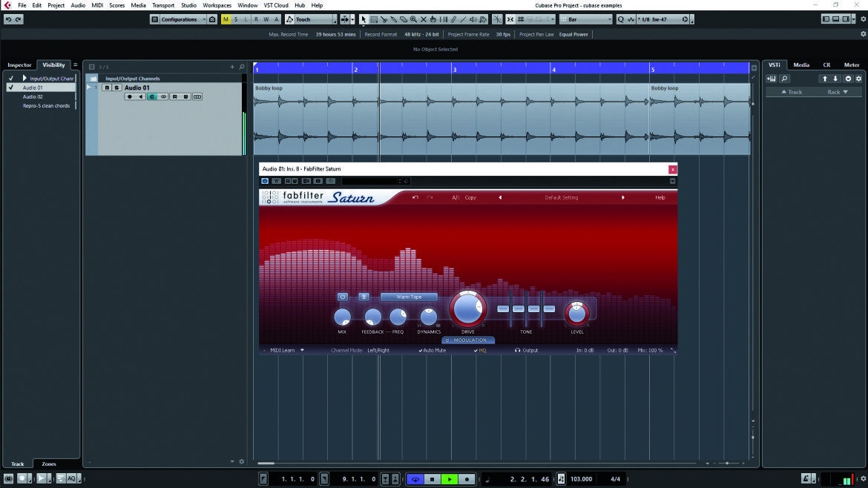Click the Output headphones button in Saturn

[x=527, y=350]
